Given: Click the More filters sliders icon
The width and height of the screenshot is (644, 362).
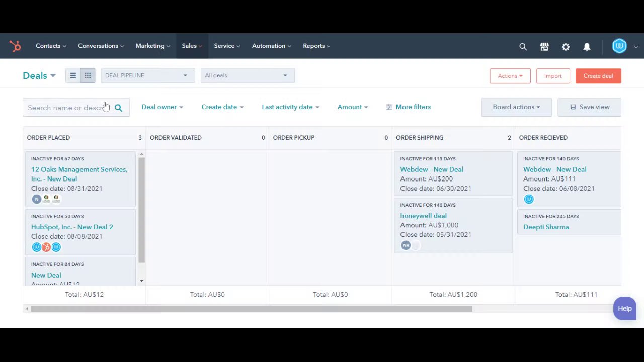Looking at the screenshot, I should [x=389, y=107].
